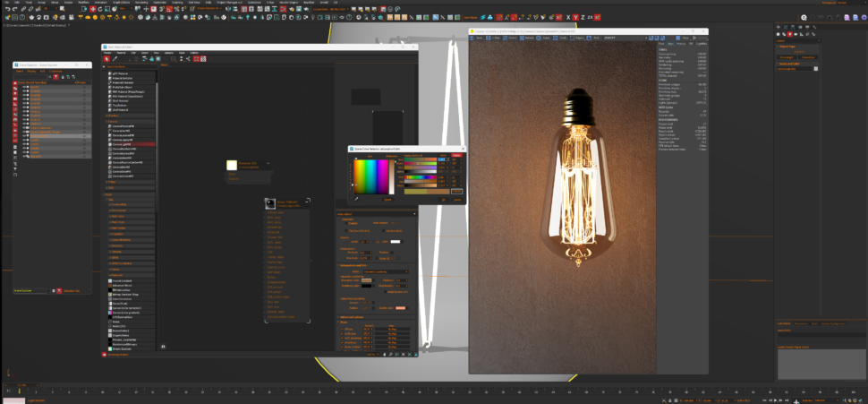Toggle Single bounce only checkbox

[x=385, y=291]
